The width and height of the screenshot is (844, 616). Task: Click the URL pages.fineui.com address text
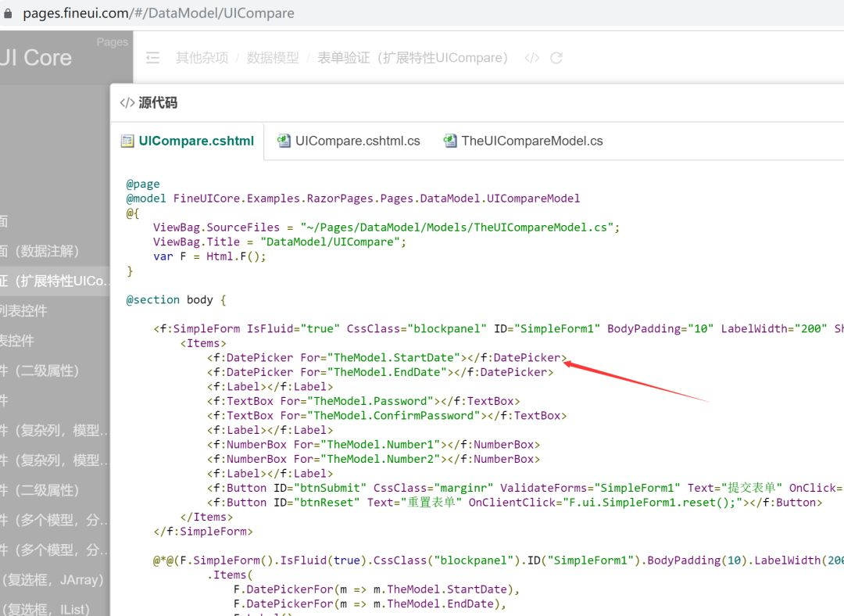pos(158,13)
